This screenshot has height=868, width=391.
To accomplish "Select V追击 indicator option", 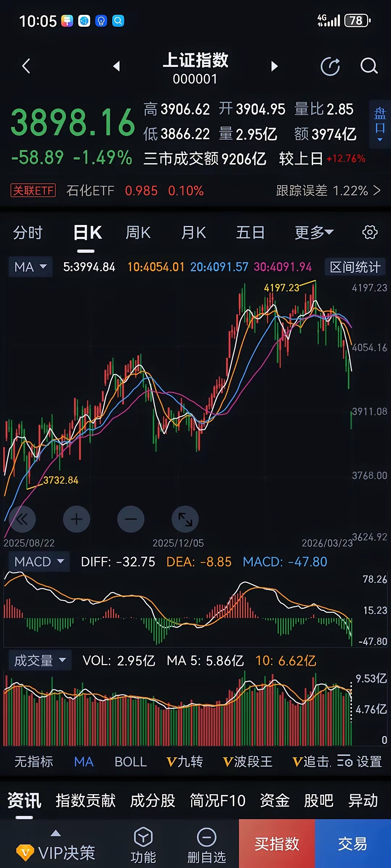I will [311, 762].
